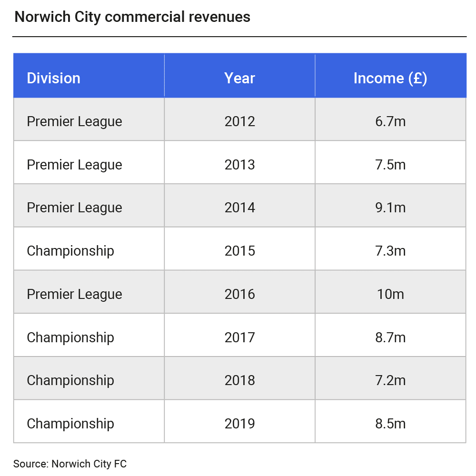Select the Norwich City commercial revenues title

(132, 17)
